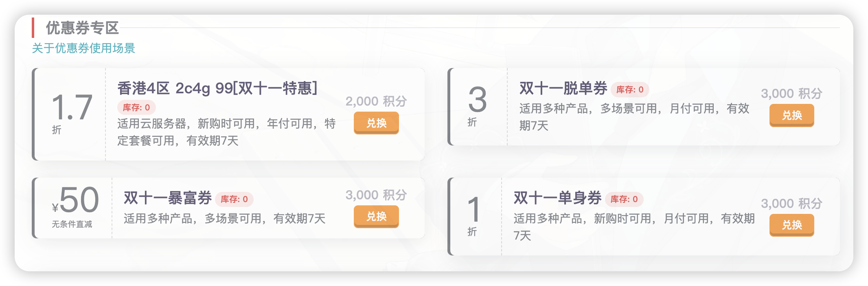Viewport: 868px width, 286px height.
Task: Redeem the 双十一脱单券 coupon
Action: 791,115
